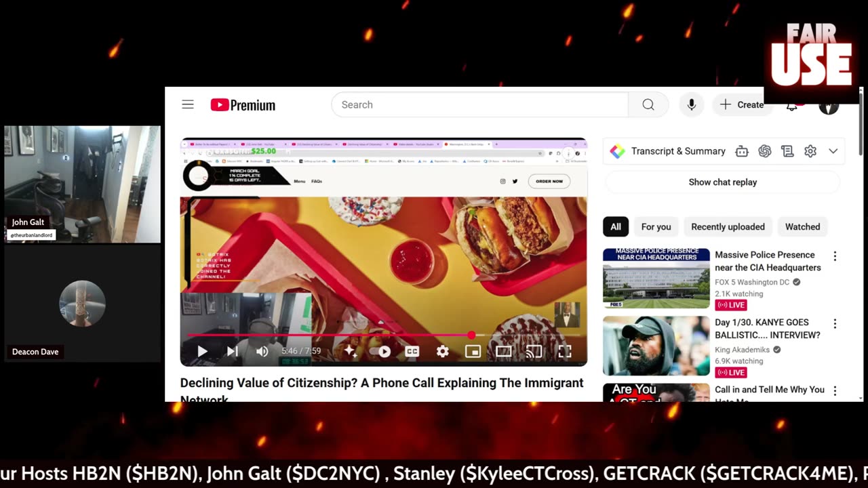Enter full screen mode
The height and width of the screenshot is (488, 868).
[x=564, y=351]
